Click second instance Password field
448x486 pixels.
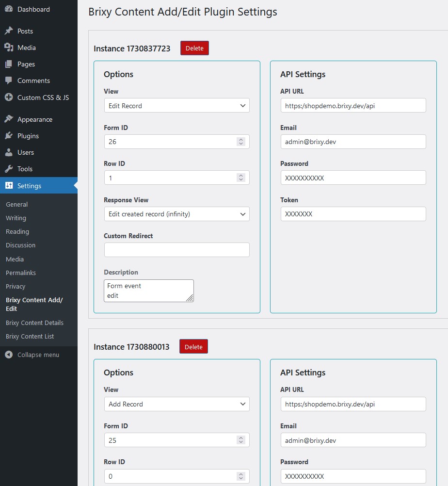(353, 476)
